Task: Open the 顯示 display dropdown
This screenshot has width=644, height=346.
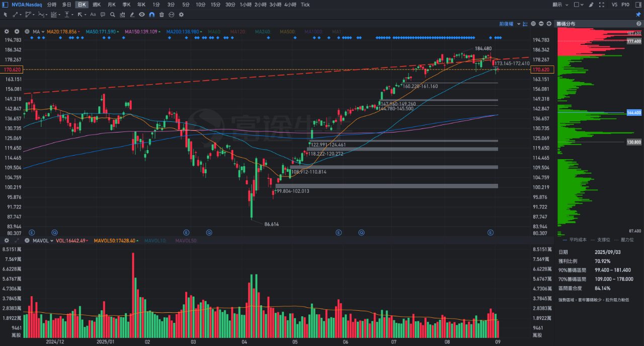Action: click(560, 5)
